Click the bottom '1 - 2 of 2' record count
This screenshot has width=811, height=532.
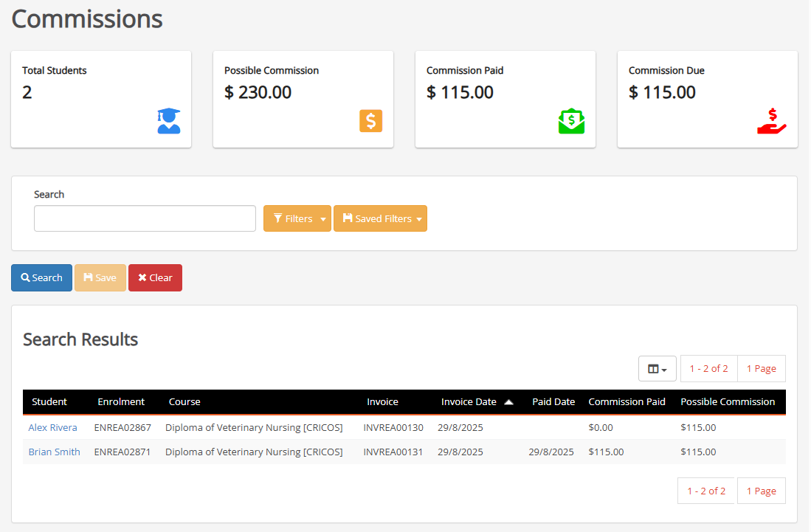[x=706, y=491]
